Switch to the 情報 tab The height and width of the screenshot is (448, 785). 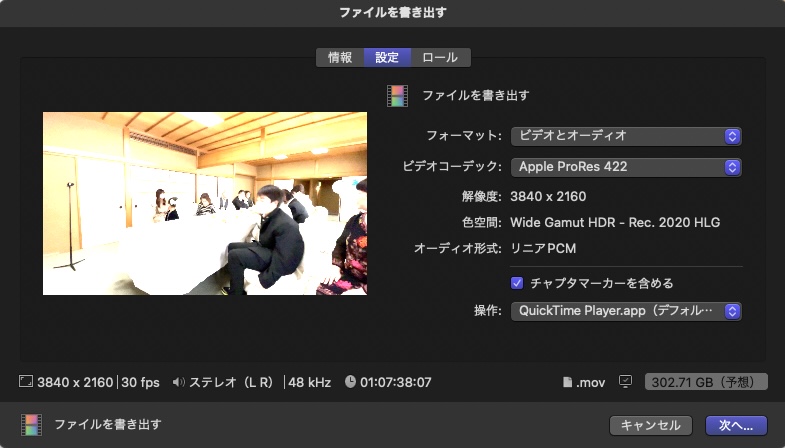pyautogui.click(x=340, y=57)
